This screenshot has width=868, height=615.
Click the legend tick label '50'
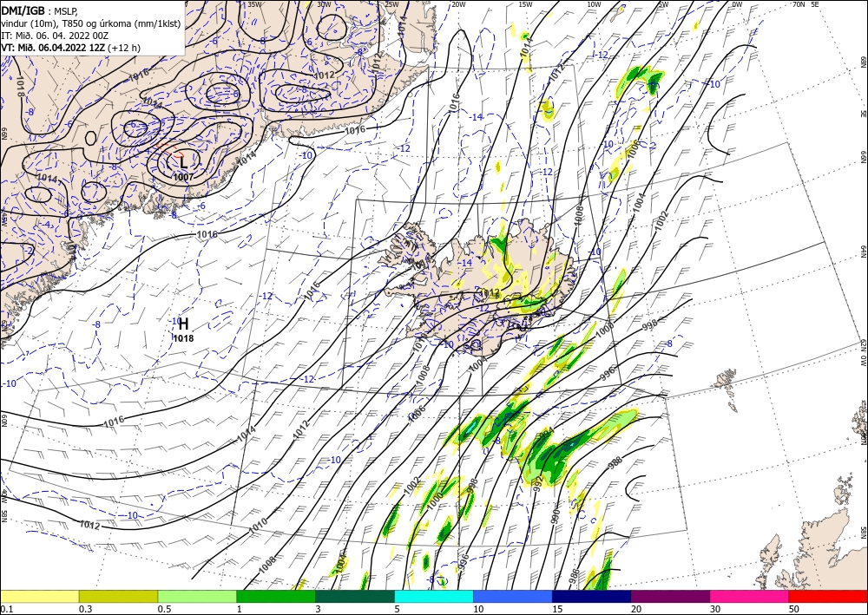(794, 610)
